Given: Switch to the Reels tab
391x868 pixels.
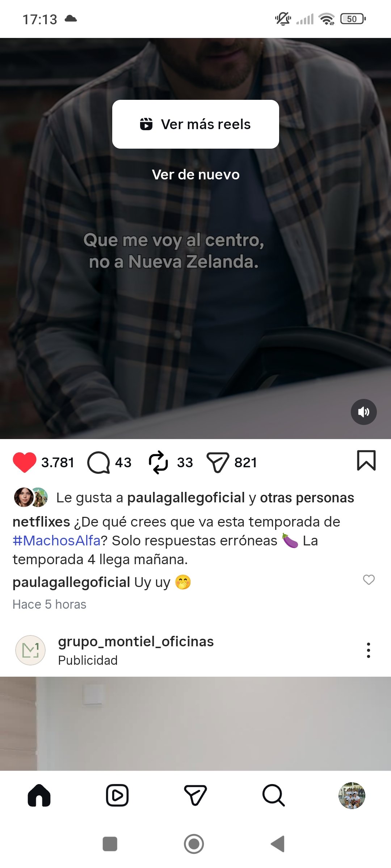Looking at the screenshot, I should point(117,795).
